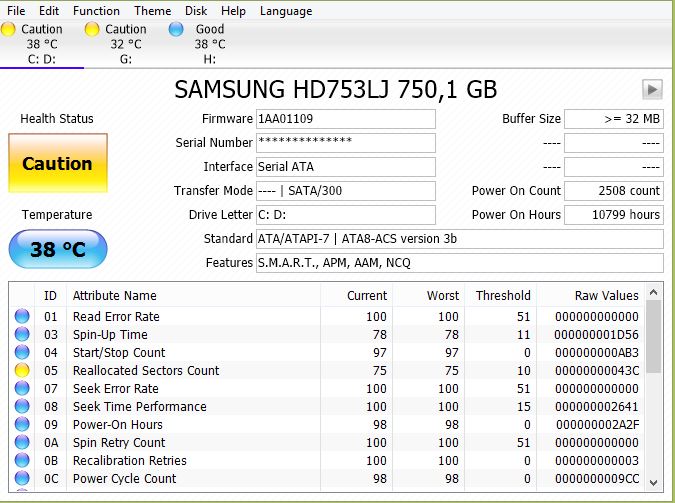The width and height of the screenshot is (675, 503).
Task: Click the status orb for Spin Retry Count
Action: (x=22, y=443)
